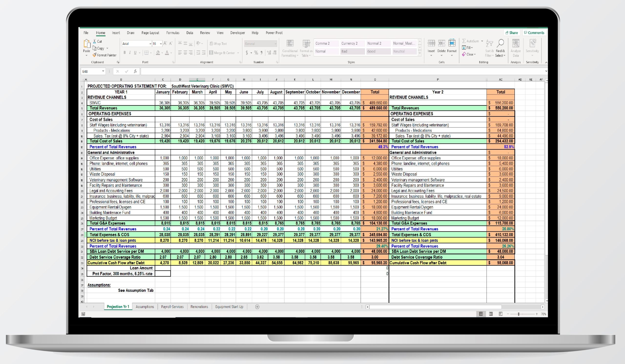Image resolution: width=625 pixels, height=364 pixels.
Task: Click the Copy icon
Action: [94, 48]
